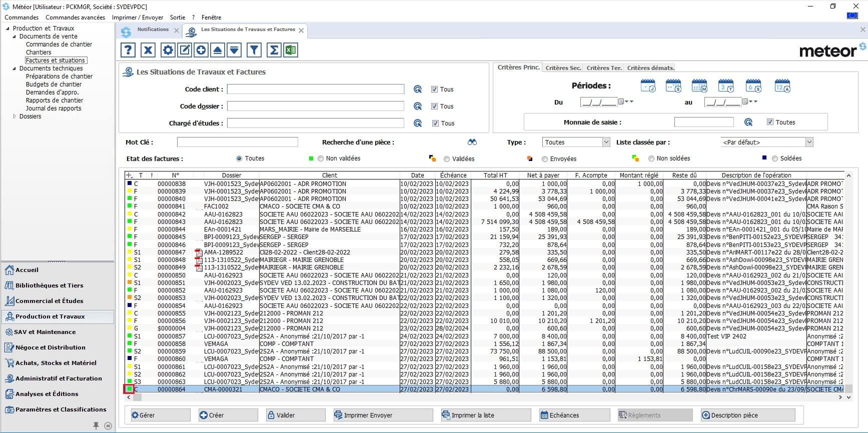Select the Envoyées radio button
The width and height of the screenshot is (868, 433).
545,159
